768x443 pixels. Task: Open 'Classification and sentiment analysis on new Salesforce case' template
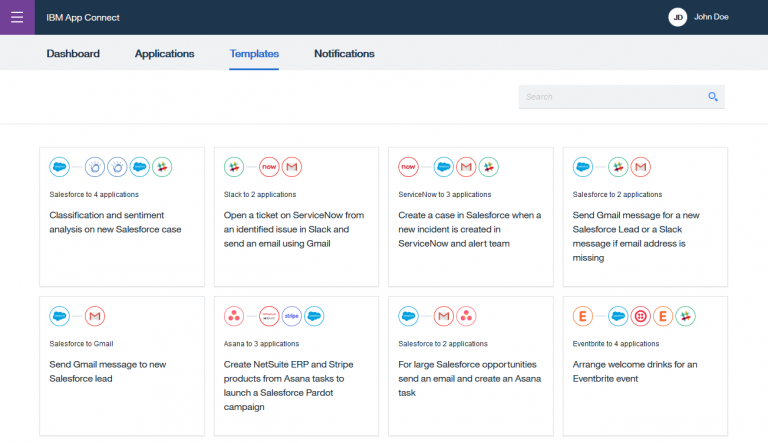(115, 222)
